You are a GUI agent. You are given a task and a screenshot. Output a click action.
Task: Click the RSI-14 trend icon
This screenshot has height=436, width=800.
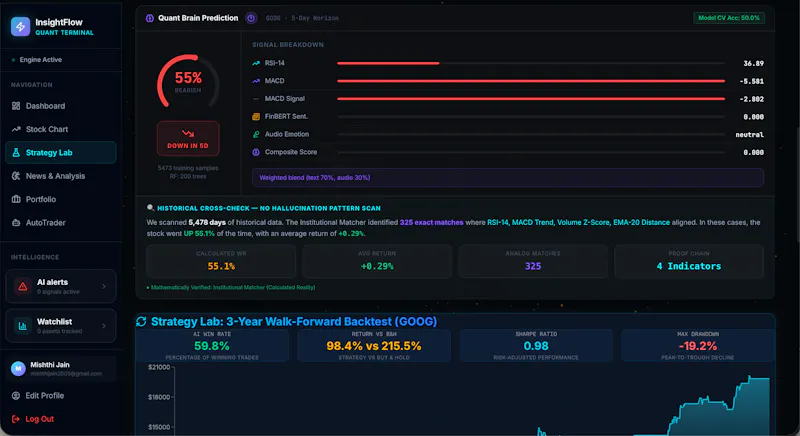(256, 63)
